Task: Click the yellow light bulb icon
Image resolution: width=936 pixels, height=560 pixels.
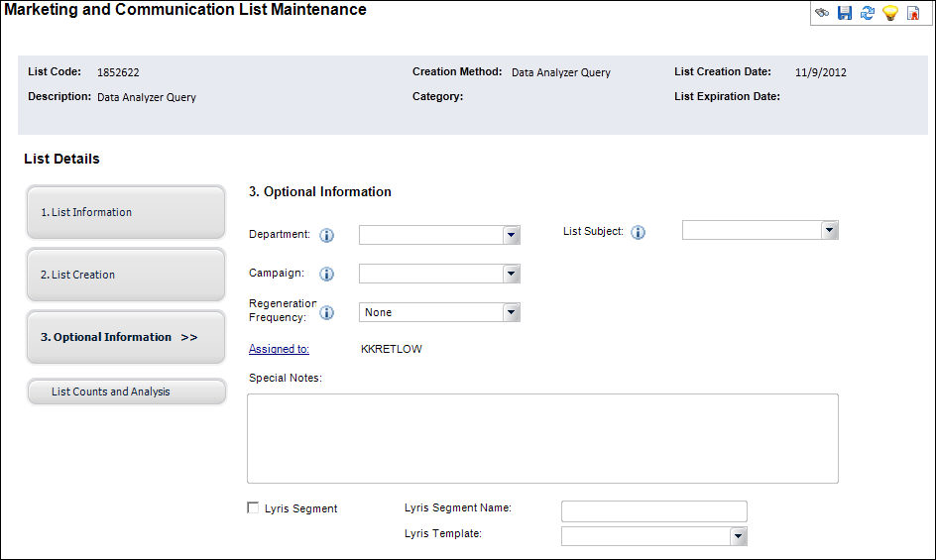Action: tap(889, 13)
